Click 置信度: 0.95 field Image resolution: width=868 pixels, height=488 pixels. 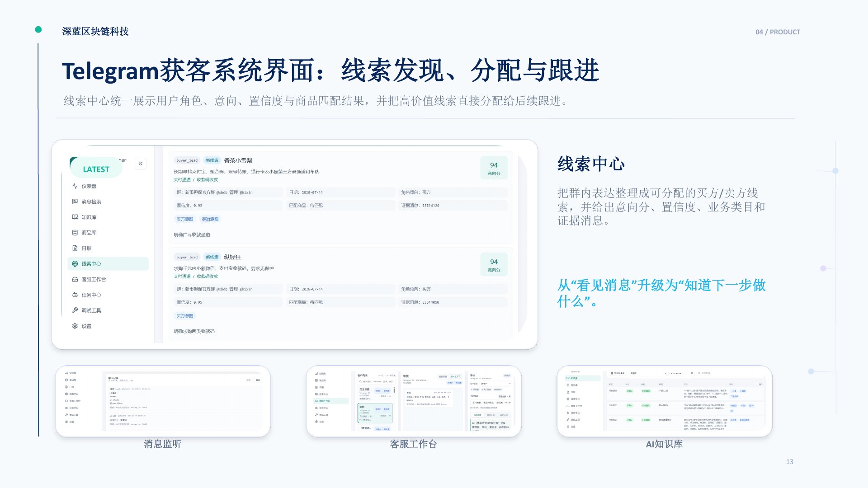coord(228,302)
